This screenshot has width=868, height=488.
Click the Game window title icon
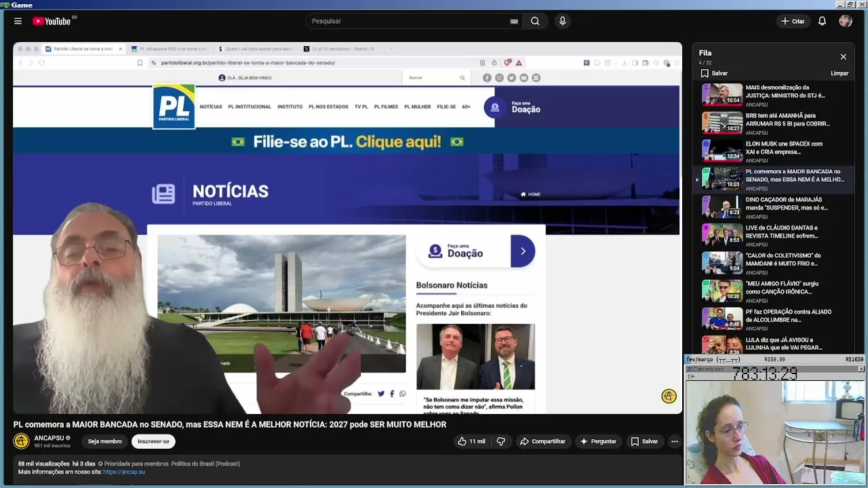click(x=5, y=5)
